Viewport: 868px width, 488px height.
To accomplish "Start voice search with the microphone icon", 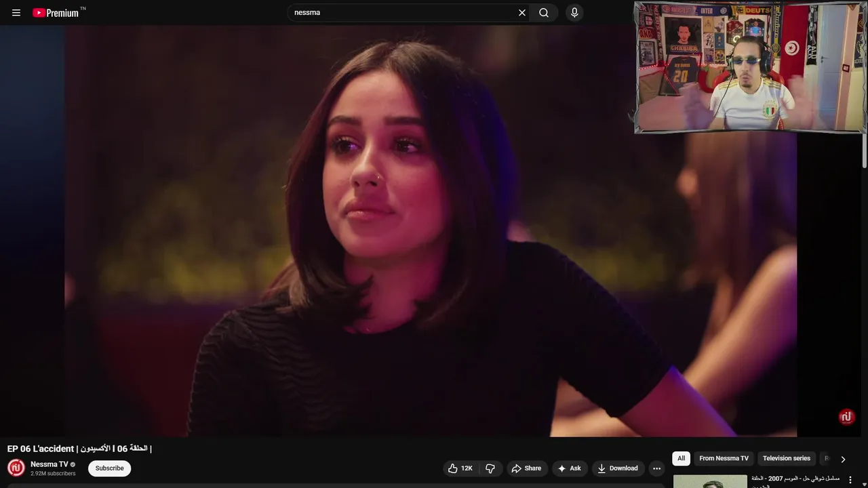I will click(x=574, y=13).
